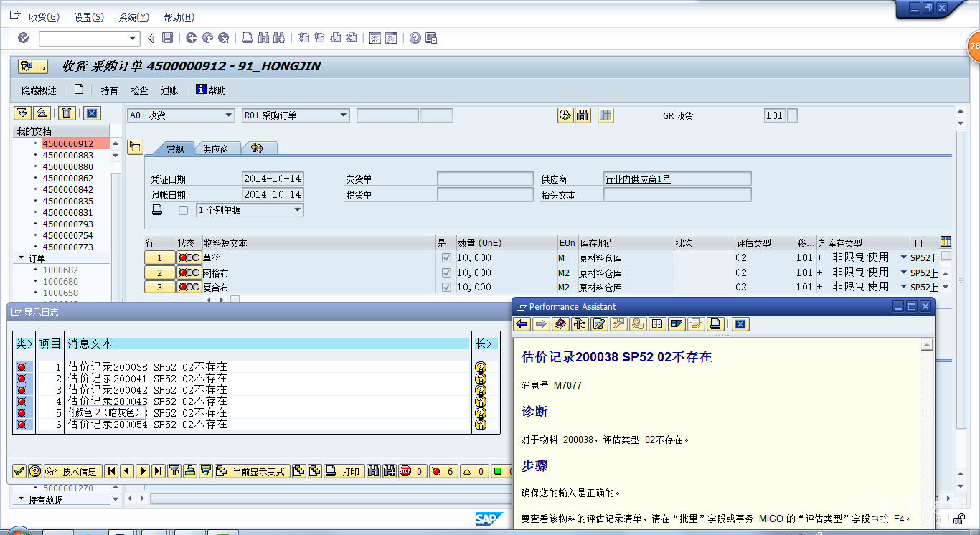The image size is (980, 535).
Task: Click the trash delete icon in overview panel
Action: click(67, 113)
